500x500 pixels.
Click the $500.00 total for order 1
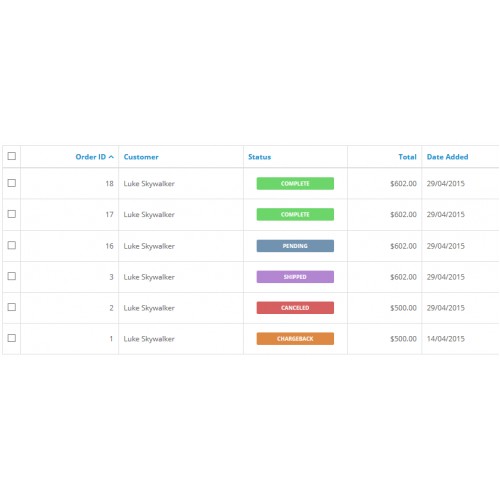403,339
